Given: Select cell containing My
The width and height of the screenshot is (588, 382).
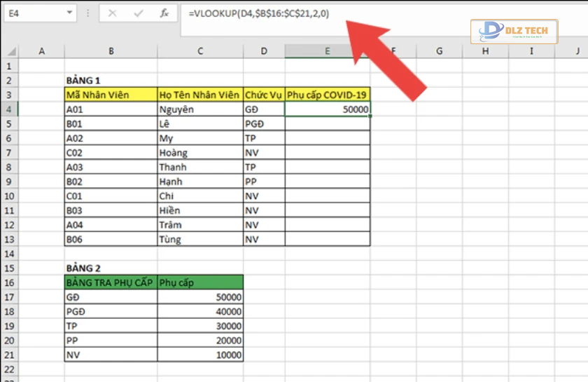Looking at the screenshot, I should (200, 138).
